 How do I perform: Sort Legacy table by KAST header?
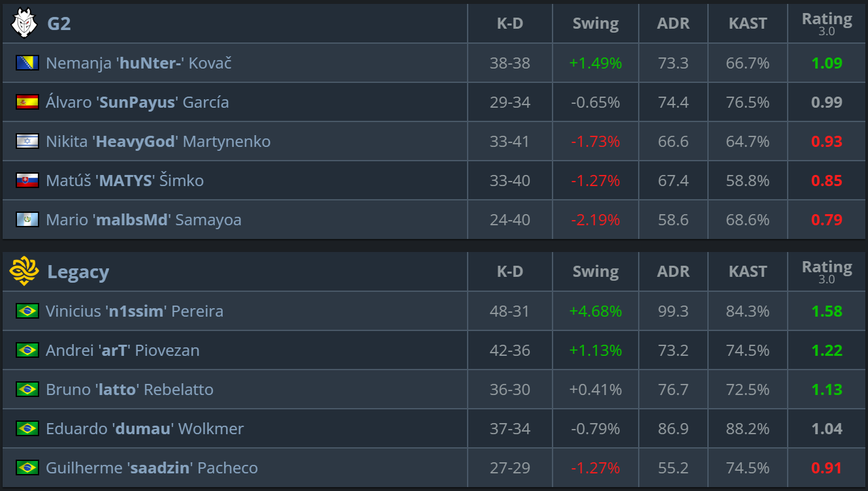[x=748, y=272]
